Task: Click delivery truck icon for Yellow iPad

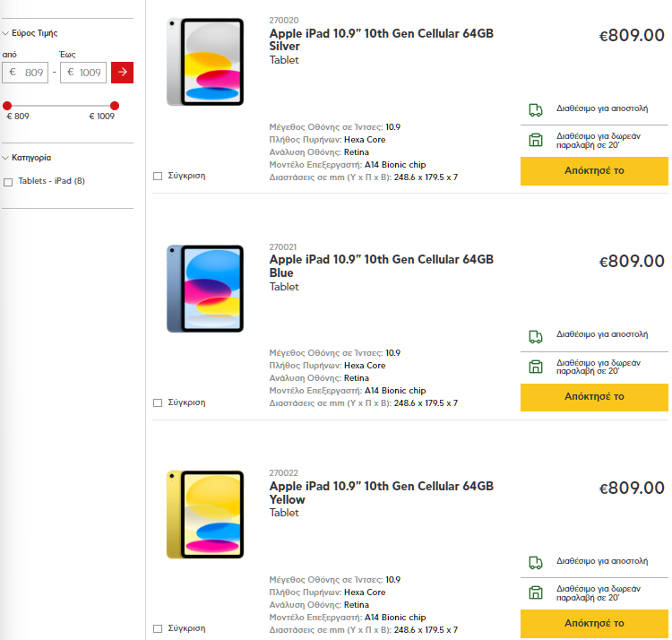Action: [x=536, y=563]
